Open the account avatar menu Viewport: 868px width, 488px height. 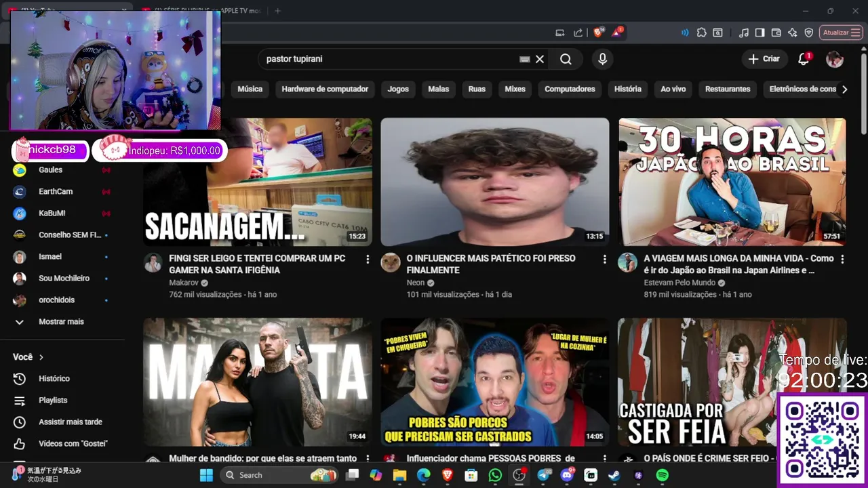pyautogui.click(x=835, y=59)
